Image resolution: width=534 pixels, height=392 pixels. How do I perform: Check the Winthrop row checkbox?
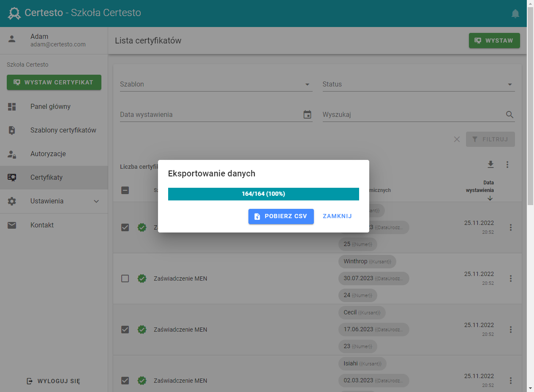click(x=125, y=278)
